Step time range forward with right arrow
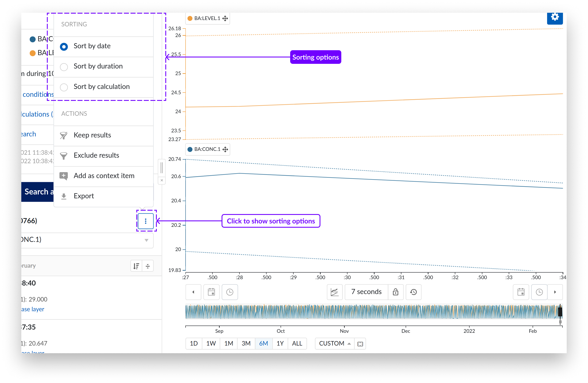The width and height of the screenshot is (588, 383). click(555, 292)
